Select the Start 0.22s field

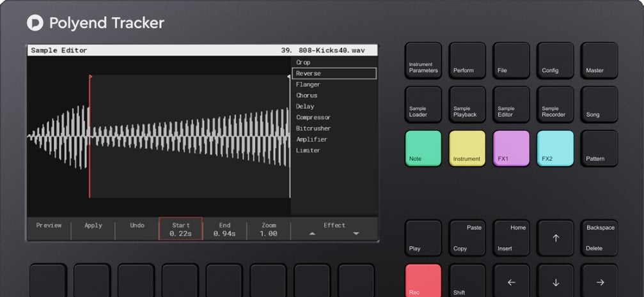[x=181, y=229]
